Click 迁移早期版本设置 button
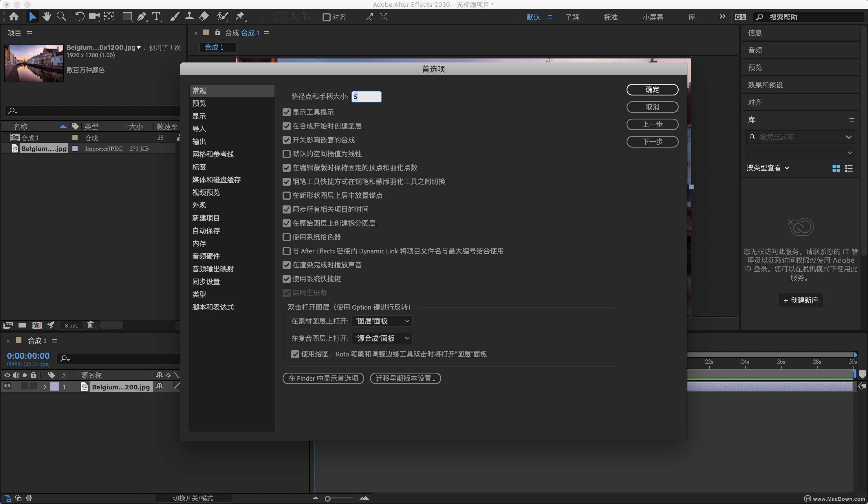This screenshot has height=504, width=868. point(405,378)
